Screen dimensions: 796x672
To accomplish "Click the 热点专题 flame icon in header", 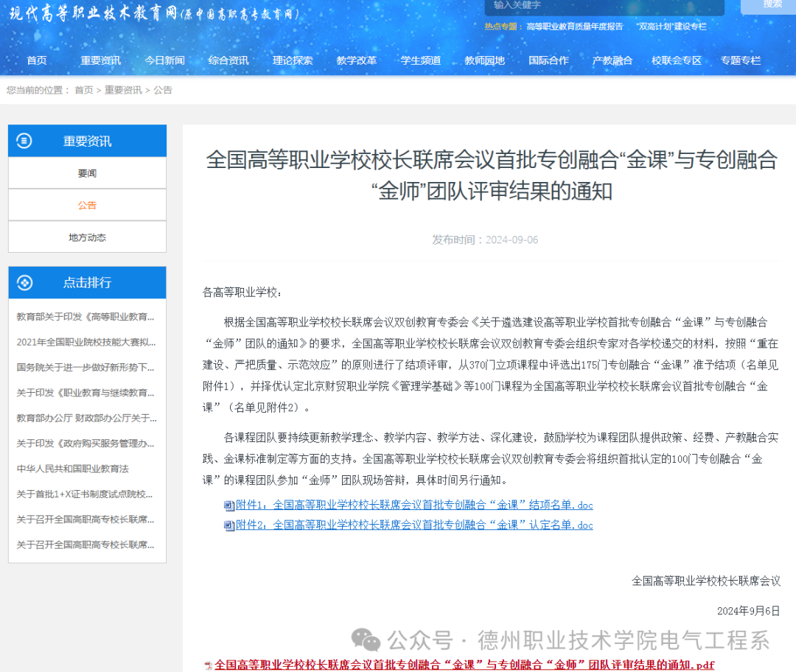I will [x=491, y=26].
